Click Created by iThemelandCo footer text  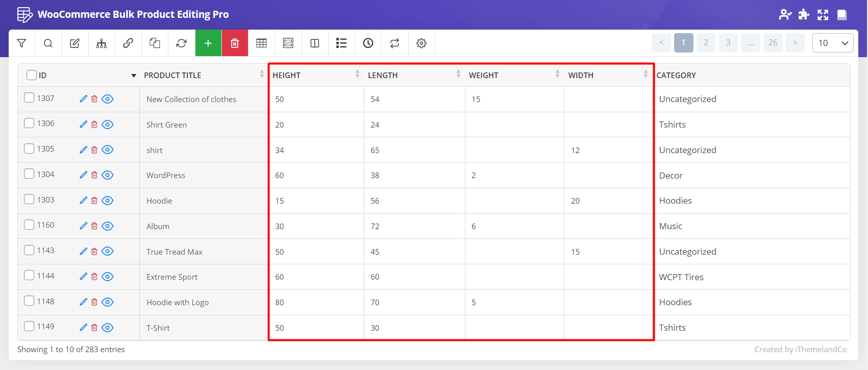(800, 350)
